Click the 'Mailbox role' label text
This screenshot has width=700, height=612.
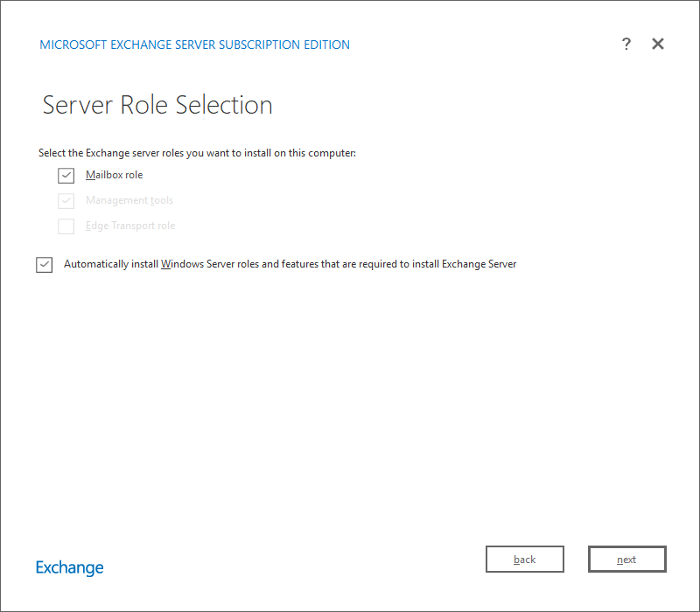114,175
